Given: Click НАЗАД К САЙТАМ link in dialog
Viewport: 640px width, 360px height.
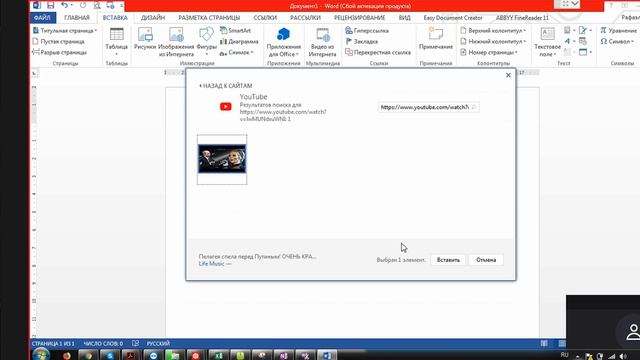Looking at the screenshot, I should (226, 86).
